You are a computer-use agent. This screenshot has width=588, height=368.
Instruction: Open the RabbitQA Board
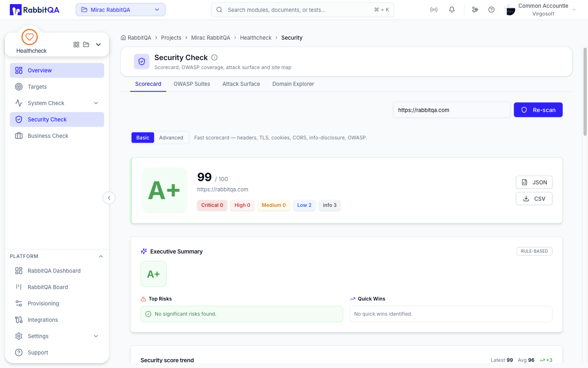pyautogui.click(x=57, y=287)
